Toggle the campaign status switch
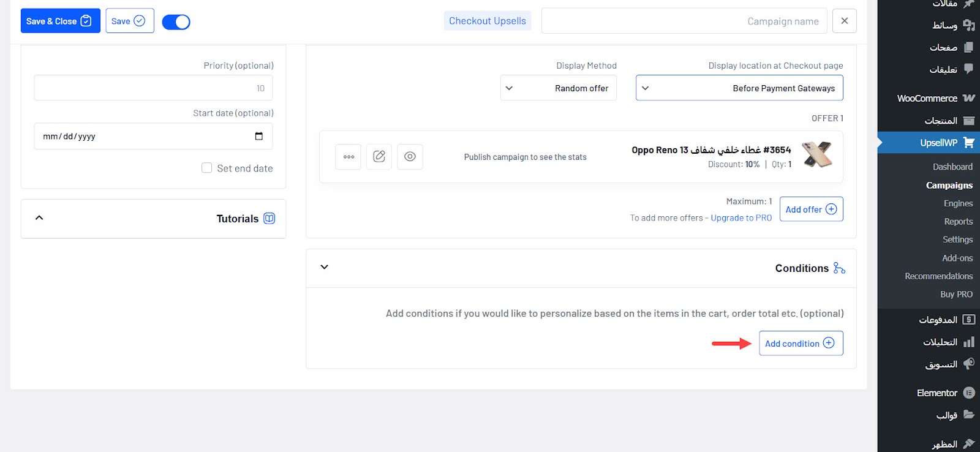The width and height of the screenshot is (980, 452). click(176, 22)
